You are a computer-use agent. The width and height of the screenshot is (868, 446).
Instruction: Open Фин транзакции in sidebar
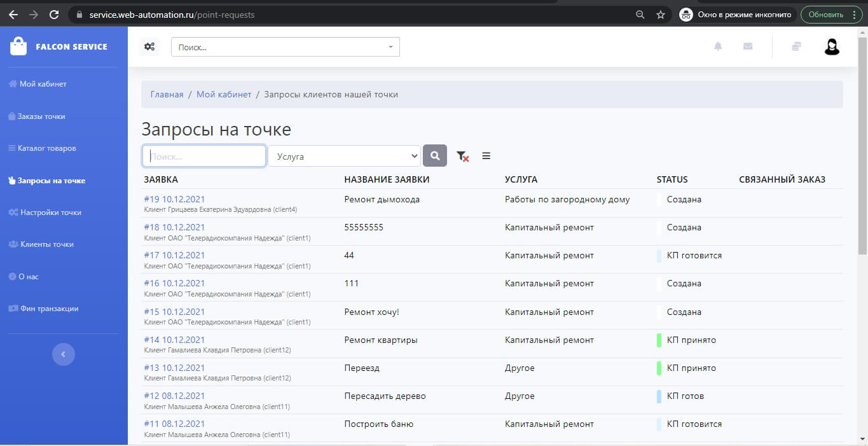pyautogui.click(x=44, y=309)
